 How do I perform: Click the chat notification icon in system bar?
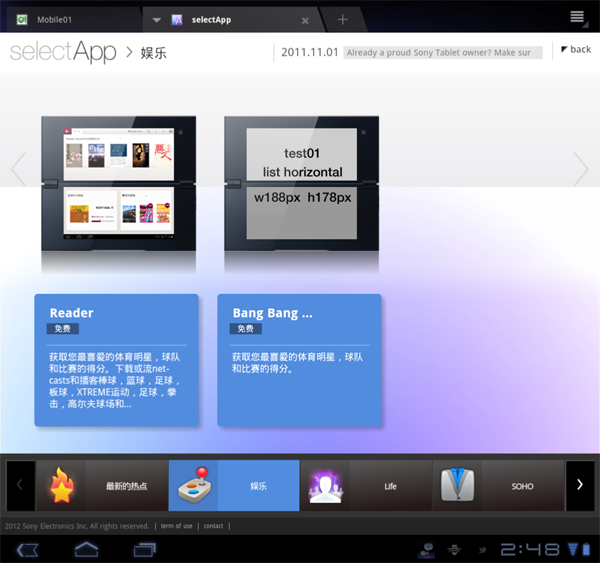pyautogui.click(x=427, y=550)
